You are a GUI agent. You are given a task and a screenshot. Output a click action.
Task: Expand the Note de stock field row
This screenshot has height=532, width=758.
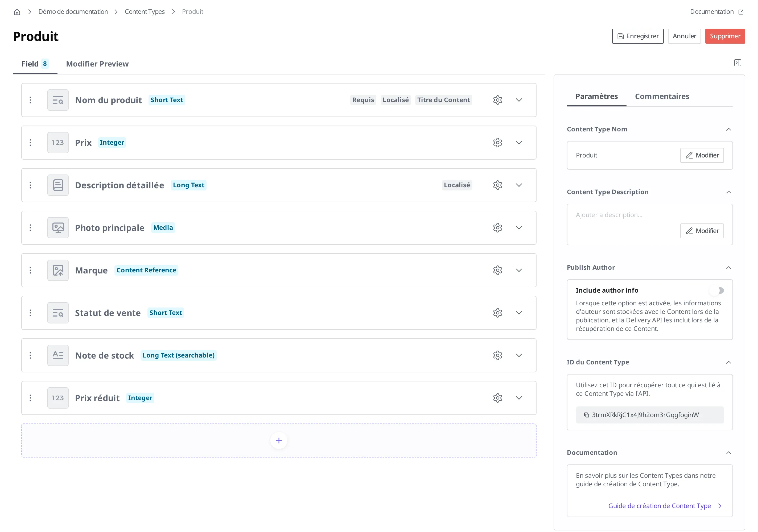pyautogui.click(x=519, y=355)
